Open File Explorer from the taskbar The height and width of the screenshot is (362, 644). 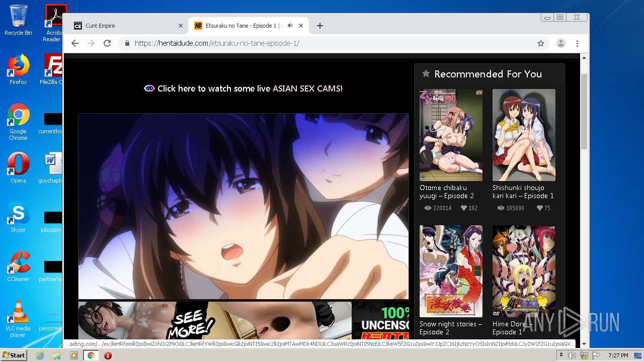pos(57,355)
